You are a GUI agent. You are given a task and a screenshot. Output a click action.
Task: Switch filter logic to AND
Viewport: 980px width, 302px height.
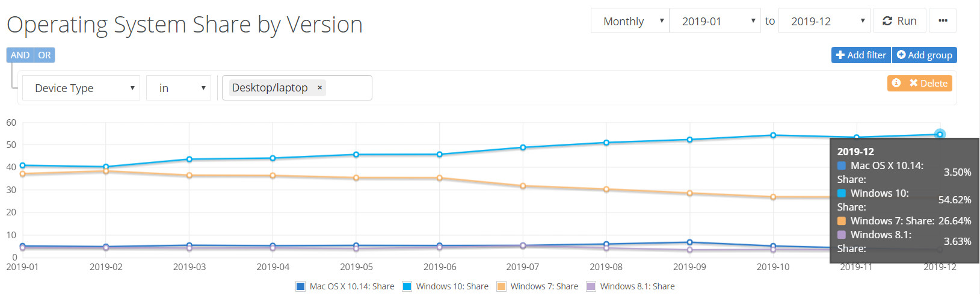20,55
